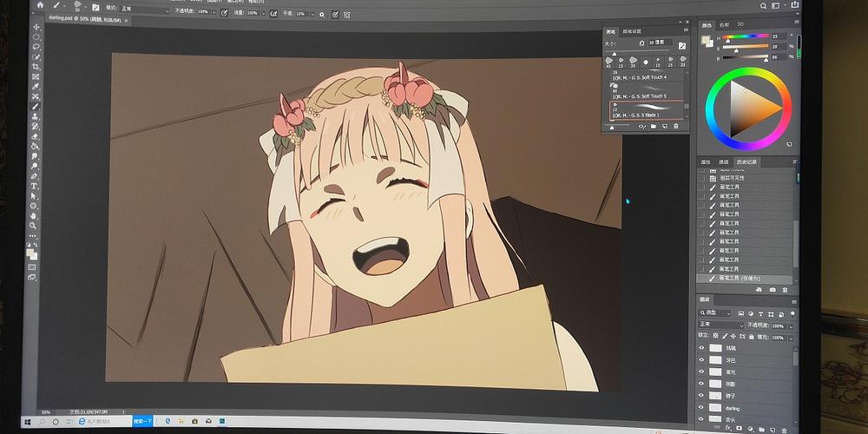Select the Move tool in the toolbar

36,27
